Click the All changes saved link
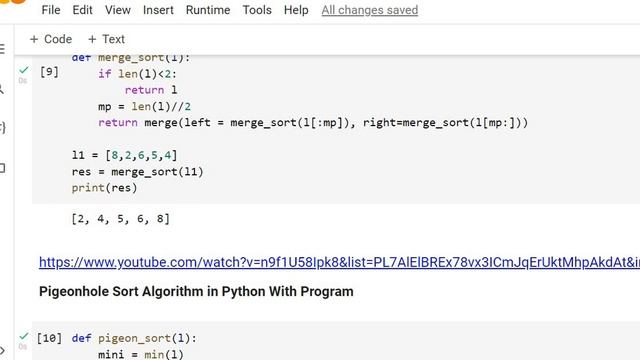Viewport: 640px width, 360px height. [369, 10]
